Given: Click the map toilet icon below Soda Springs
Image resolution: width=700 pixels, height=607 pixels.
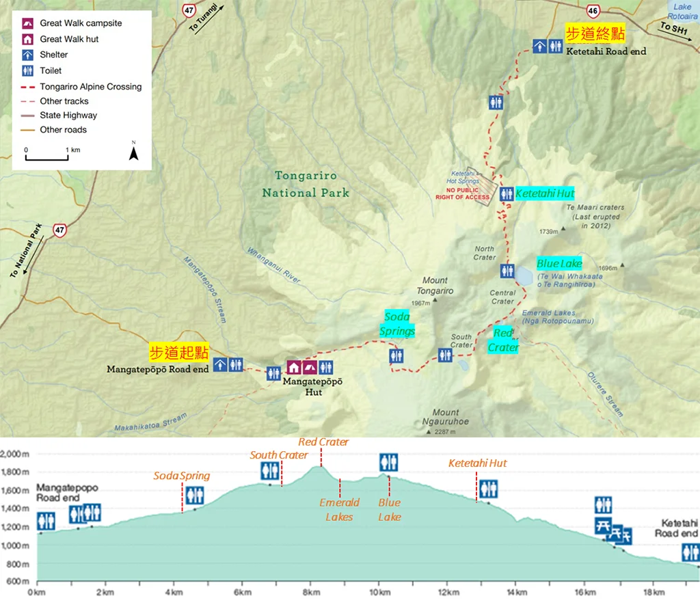Looking at the screenshot, I should (x=396, y=355).
